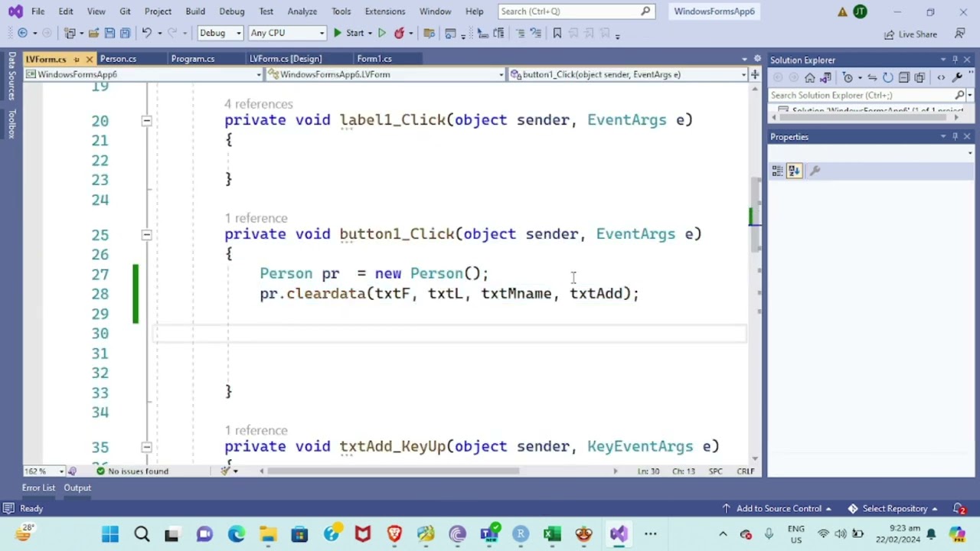This screenshot has width=980, height=551.
Task: Open the Analyze menu
Action: point(302,11)
